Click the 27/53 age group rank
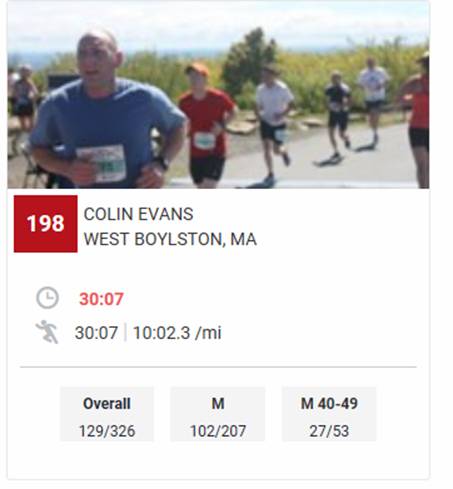Screen dimensions: 453x489 pos(329,431)
